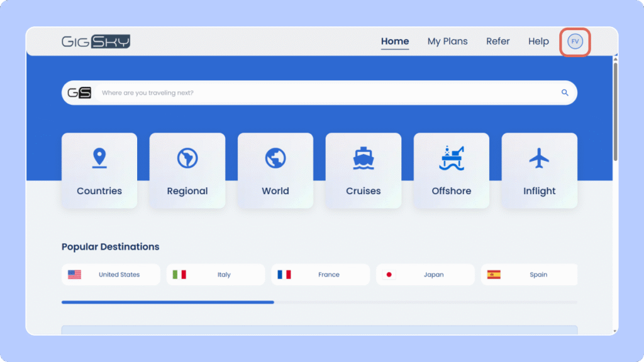Screen dimensions: 644x362
Task: Choose United States destination
Action: pyautogui.click(x=111, y=275)
